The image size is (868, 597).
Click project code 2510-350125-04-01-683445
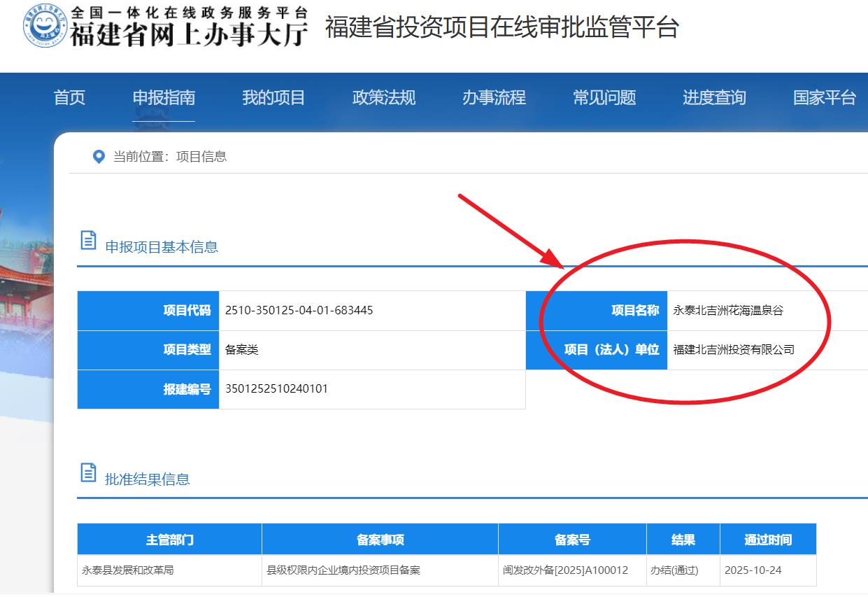(x=299, y=311)
